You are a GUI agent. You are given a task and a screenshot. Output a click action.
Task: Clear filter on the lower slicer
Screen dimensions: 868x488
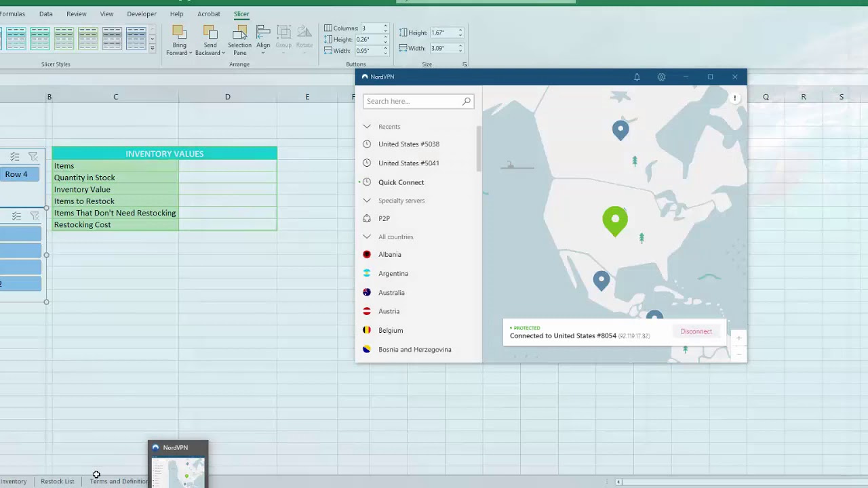tap(35, 216)
